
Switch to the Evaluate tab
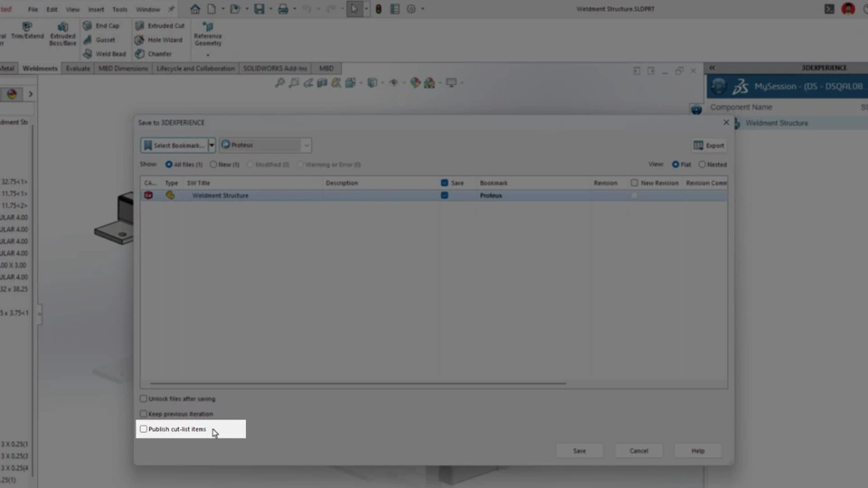[78, 68]
